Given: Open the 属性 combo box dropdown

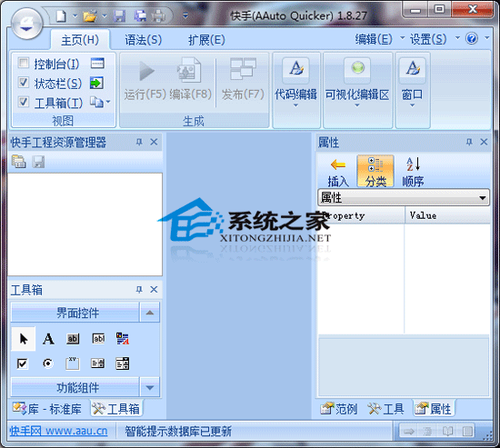Looking at the screenshot, I should [x=483, y=198].
